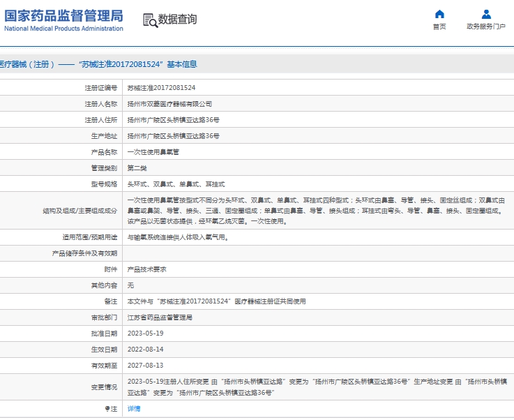Open the 详情 link
The height and width of the screenshot is (420, 514).
pyautogui.click(x=134, y=409)
